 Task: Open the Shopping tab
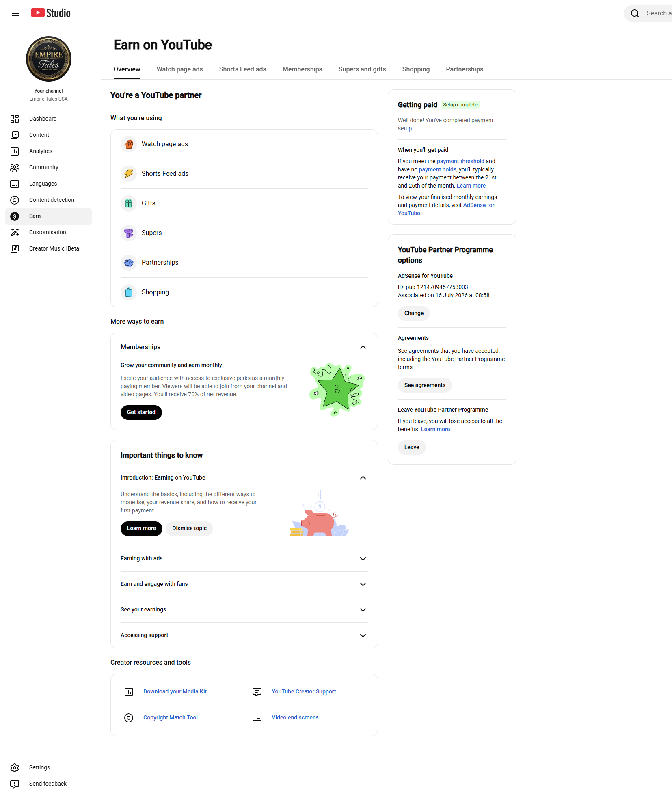pos(416,69)
